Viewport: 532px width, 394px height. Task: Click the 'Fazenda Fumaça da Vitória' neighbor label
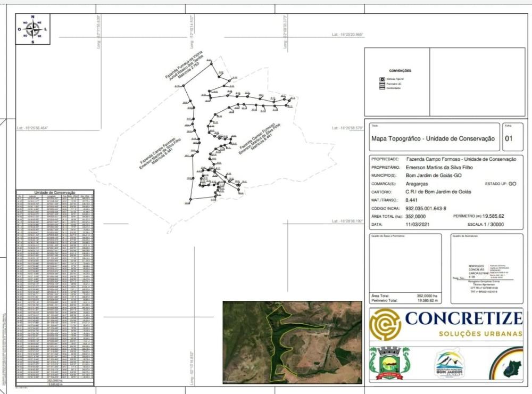[183, 64]
